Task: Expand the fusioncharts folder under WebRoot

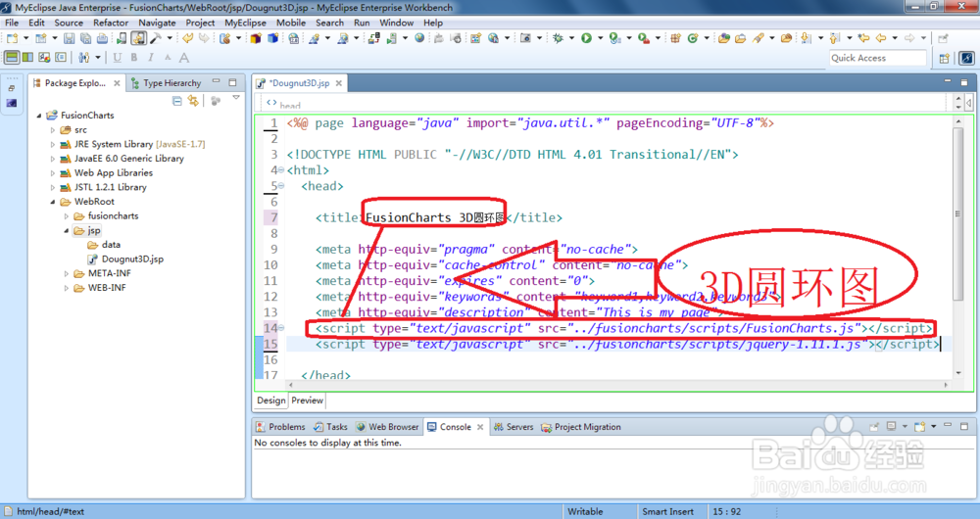Action: tap(67, 216)
